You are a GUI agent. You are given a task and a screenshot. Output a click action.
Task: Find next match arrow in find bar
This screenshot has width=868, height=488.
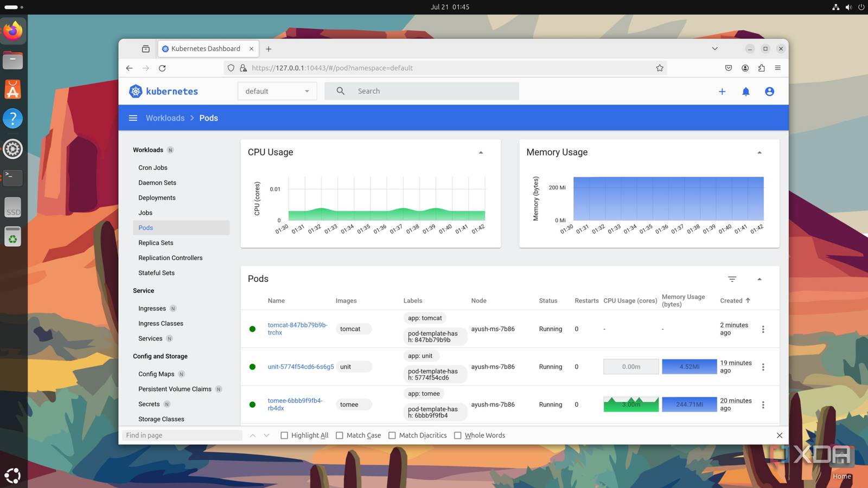coord(266,435)
